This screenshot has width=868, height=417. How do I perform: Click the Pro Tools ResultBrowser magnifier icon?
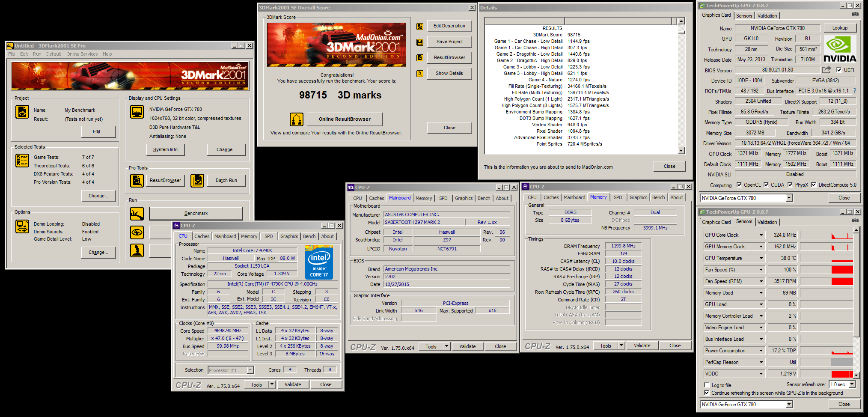137,181
